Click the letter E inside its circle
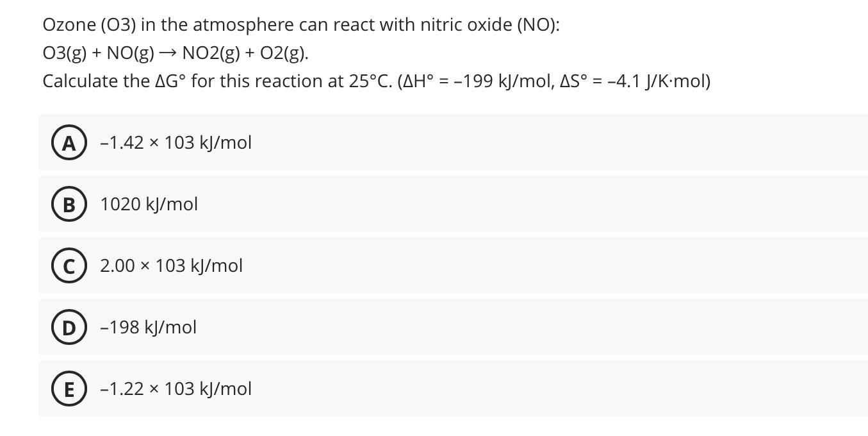 pyautogui.click(x=68, y=389)
